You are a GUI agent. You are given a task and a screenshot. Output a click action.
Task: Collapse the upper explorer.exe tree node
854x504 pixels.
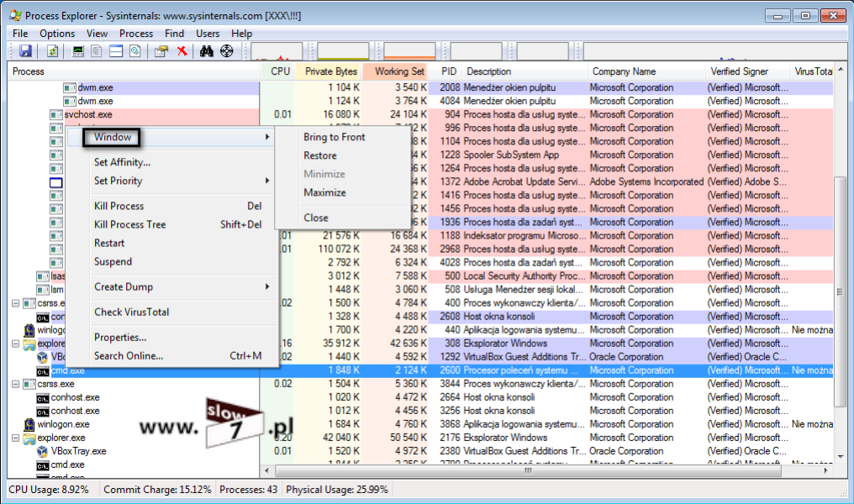point(16,344)
